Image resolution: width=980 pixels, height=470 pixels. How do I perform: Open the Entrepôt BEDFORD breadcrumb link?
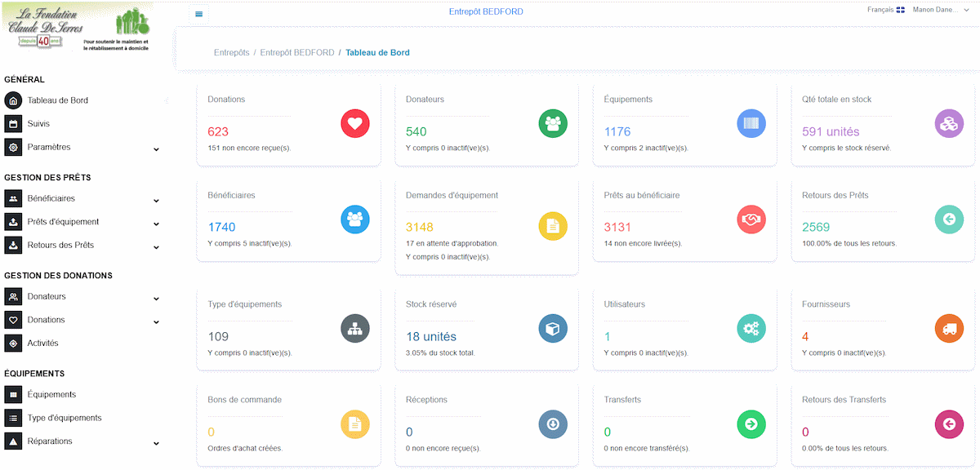pos(296,52)
